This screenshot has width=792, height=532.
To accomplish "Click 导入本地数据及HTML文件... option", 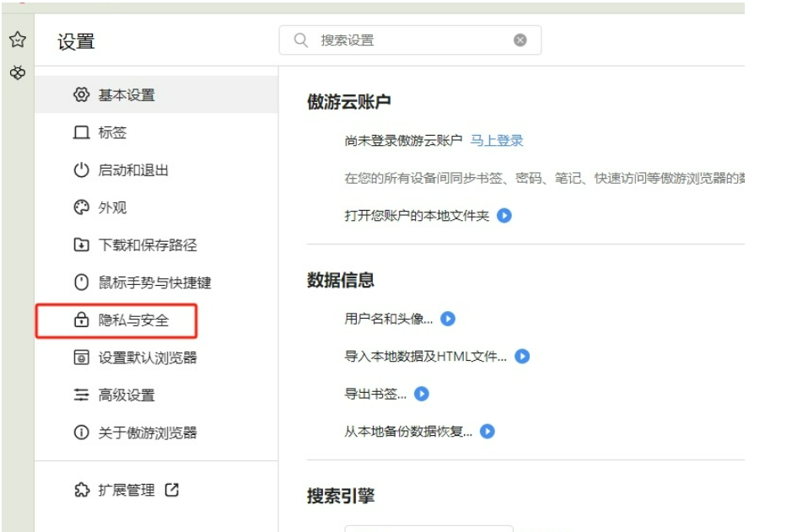I will (425, 357).
